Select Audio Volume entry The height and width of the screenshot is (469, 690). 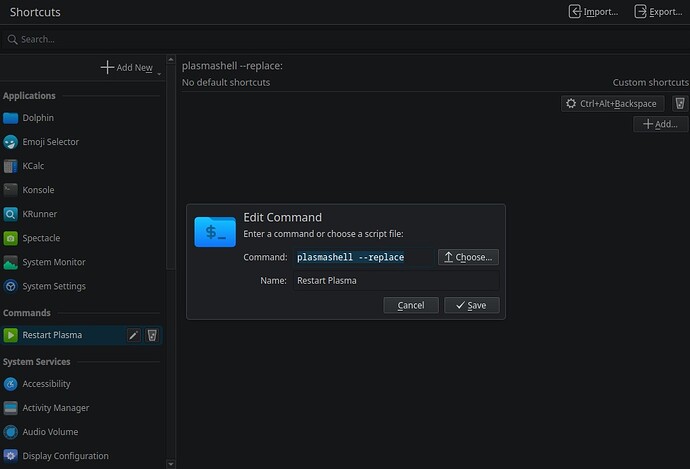[82, 432]
